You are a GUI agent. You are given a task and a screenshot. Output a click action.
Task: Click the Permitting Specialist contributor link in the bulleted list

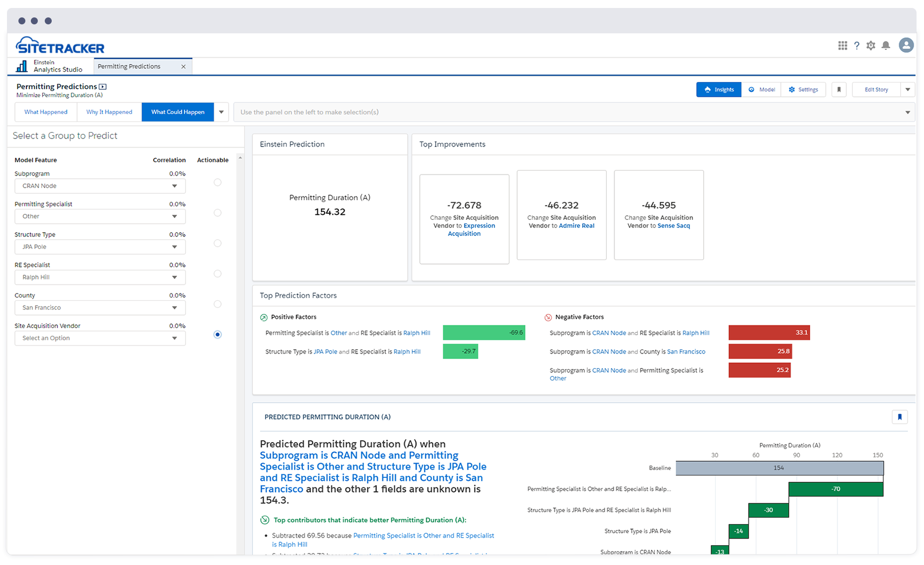383,540
